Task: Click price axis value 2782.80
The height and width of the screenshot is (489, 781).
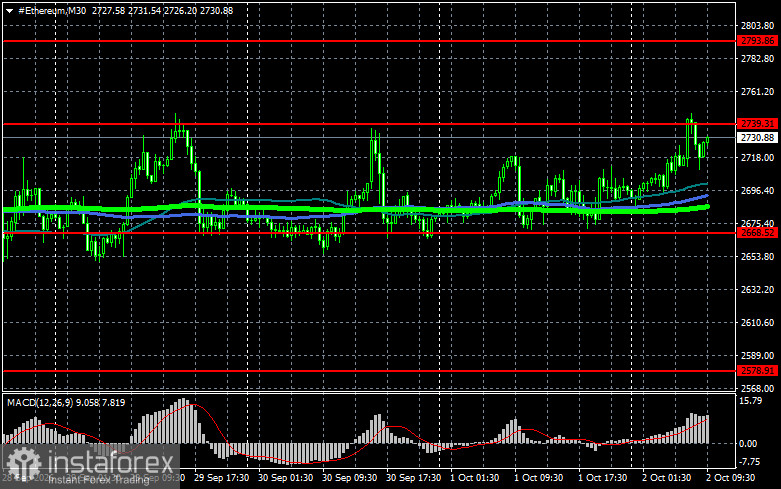Action: coord(757,59)
